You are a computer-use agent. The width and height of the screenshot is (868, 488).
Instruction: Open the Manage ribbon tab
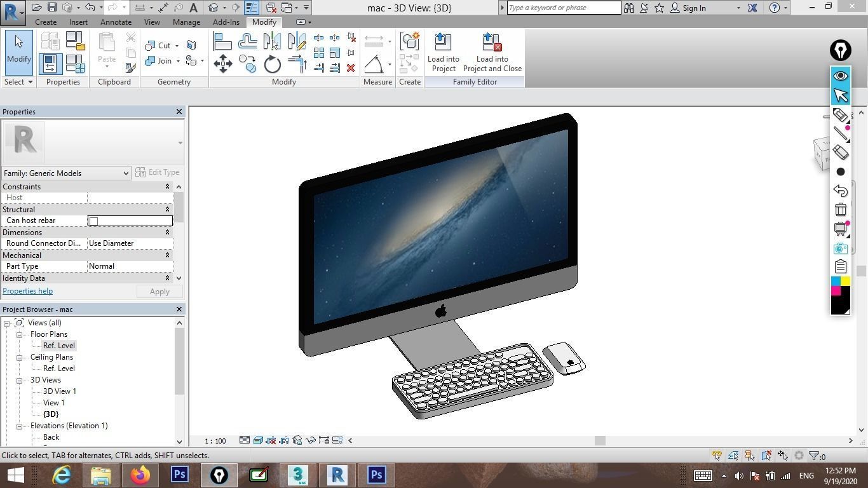[x=186, y=22]
